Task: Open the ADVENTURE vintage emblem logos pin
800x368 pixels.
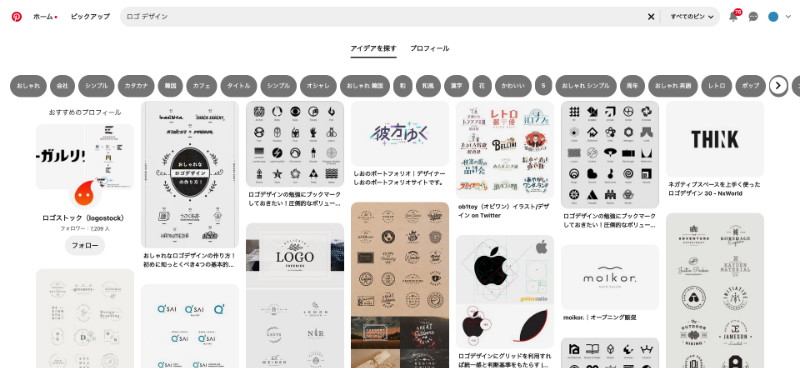Action: point(715,290)
